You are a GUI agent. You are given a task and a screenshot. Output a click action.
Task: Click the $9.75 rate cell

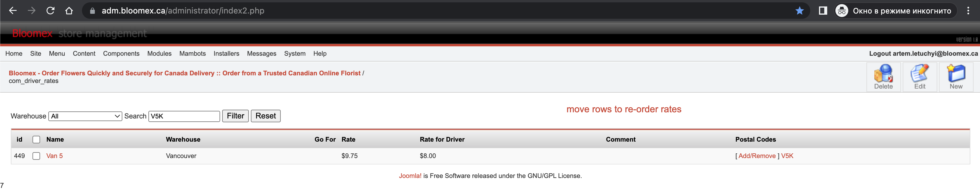(349, 156)
